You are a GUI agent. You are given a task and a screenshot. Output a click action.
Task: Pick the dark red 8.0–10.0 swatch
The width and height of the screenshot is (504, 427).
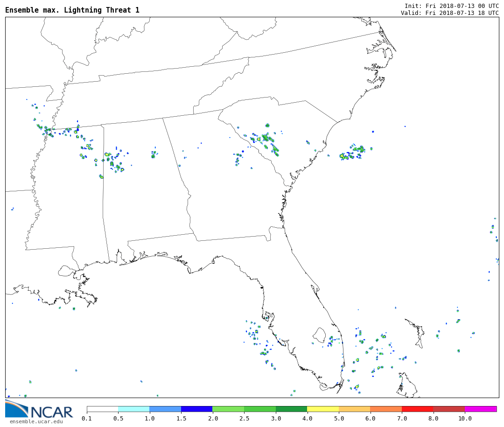(448, 409)
